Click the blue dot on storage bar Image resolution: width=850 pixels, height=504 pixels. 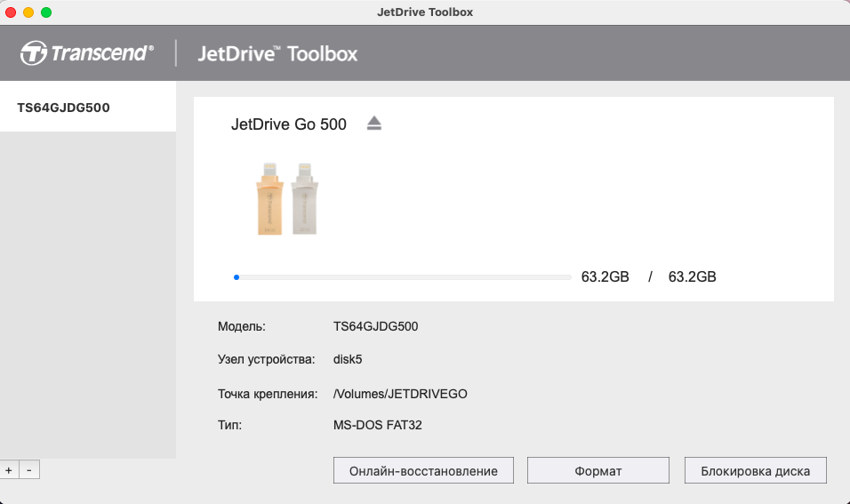click(x=237, y=277)
